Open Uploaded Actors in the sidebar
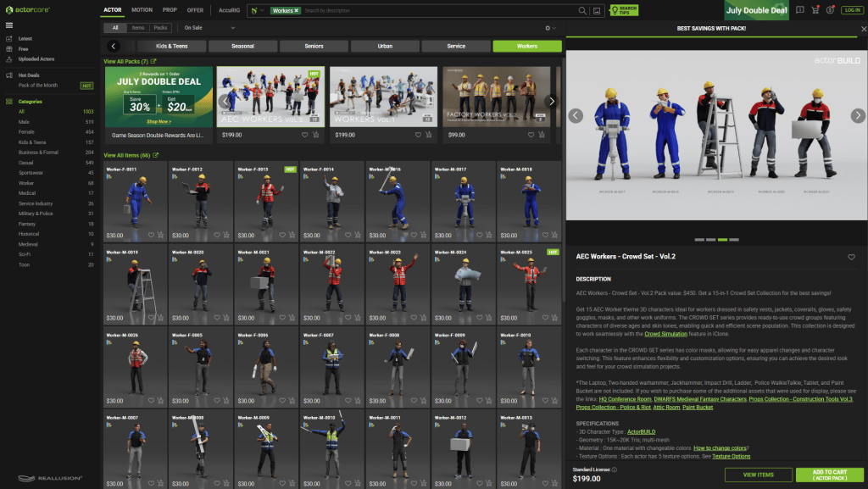The width and height of the screenshot is (868, 489). coord(36,58)
